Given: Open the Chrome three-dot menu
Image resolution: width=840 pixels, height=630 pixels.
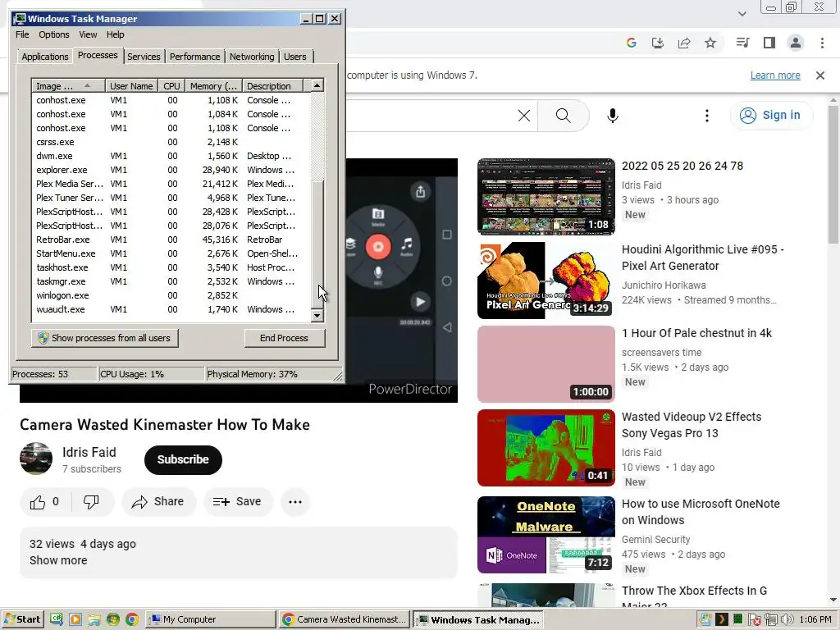Looking at the screenshot, I should pyautogui.click(x=822, y=43).
